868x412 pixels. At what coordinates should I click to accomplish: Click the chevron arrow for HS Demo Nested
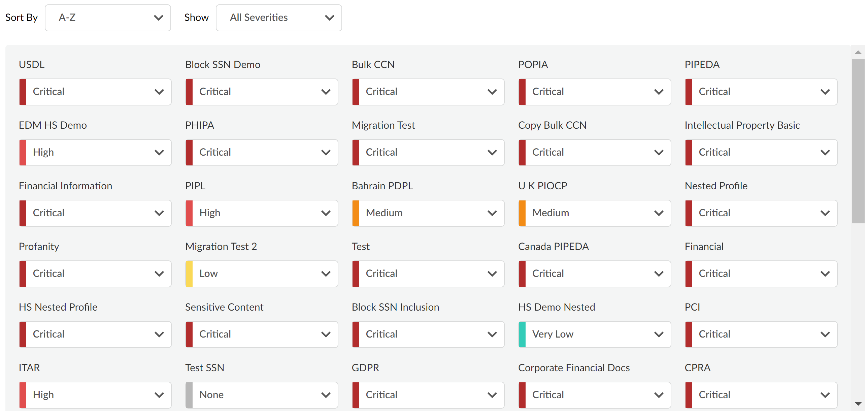pyautogui.click(x=659, y=335)
